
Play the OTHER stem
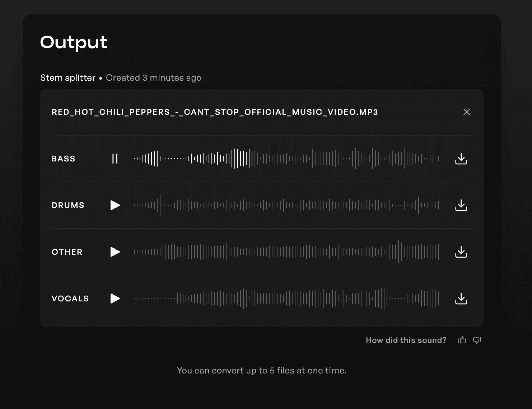coord(115,252)
